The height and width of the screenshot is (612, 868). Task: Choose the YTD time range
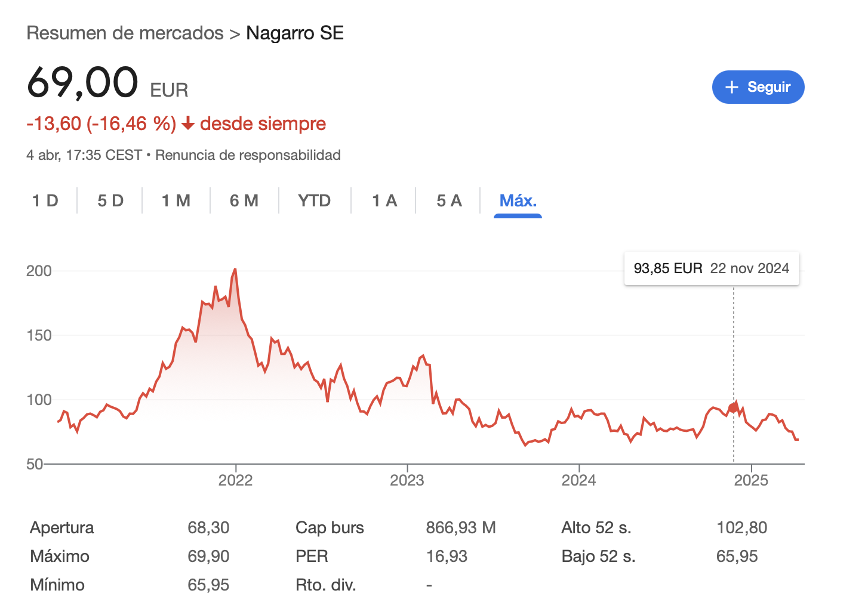pos(315,200)
